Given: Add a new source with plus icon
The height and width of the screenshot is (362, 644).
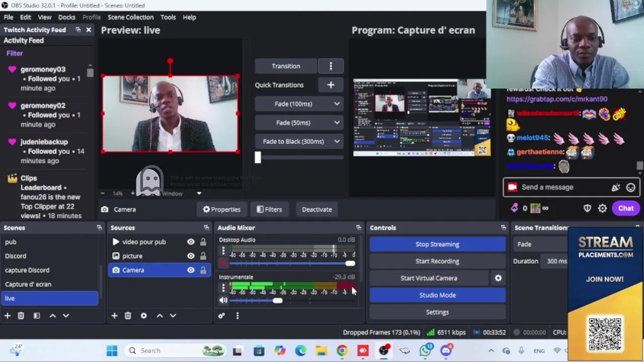Looking at the screenshot, I should 114,316.
